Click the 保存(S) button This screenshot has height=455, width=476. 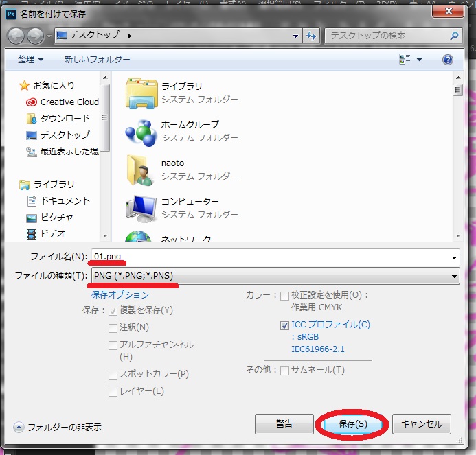[352, 424]
